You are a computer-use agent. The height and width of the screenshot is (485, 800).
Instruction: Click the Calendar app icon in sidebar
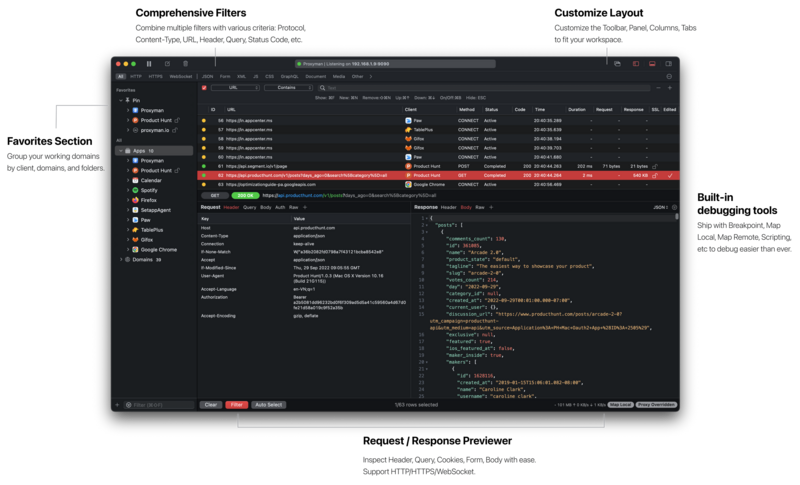pyautogui.click(x=135, y=180)
